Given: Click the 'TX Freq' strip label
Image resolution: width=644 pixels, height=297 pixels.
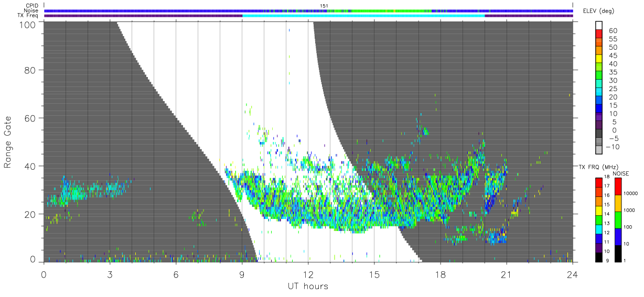Looking at the screenshot, I should coord(28,15).
